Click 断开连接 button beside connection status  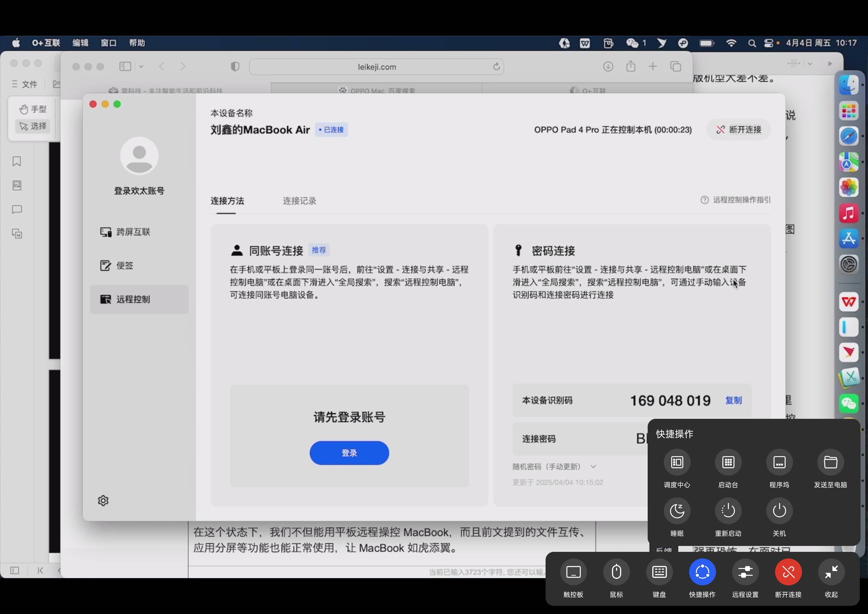738,130
